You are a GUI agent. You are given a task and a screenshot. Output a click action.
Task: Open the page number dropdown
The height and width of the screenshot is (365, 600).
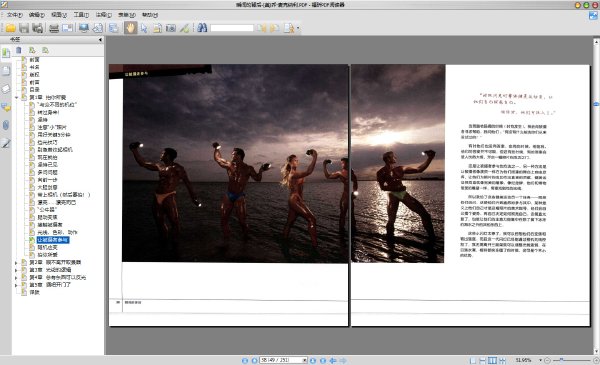[x=305, y=360]
